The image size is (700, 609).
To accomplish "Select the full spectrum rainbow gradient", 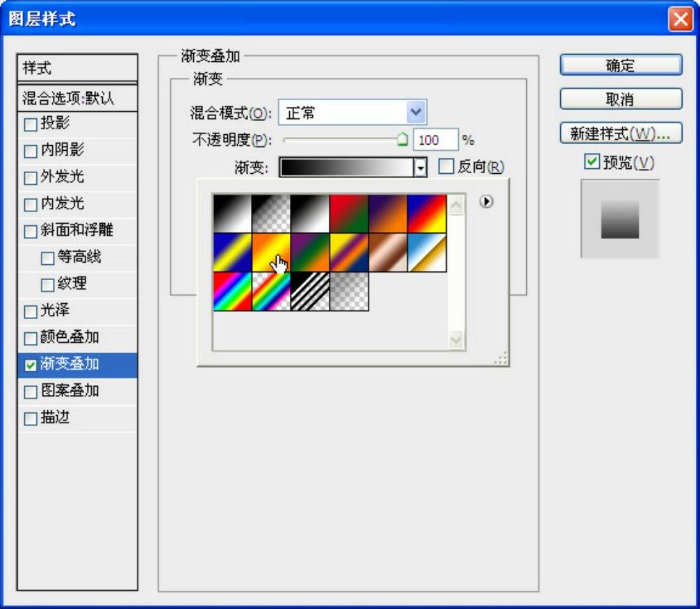I will [232, 291].
